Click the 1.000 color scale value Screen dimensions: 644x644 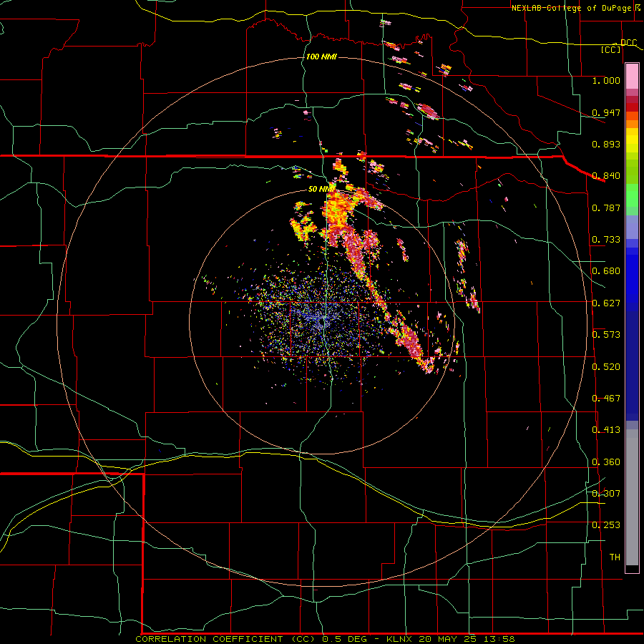point(606,80)
